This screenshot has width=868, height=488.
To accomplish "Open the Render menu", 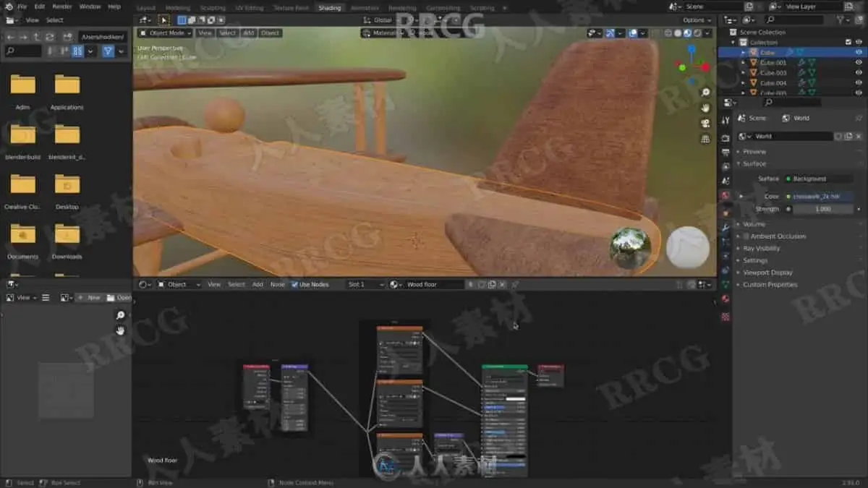I will point(62,7).
